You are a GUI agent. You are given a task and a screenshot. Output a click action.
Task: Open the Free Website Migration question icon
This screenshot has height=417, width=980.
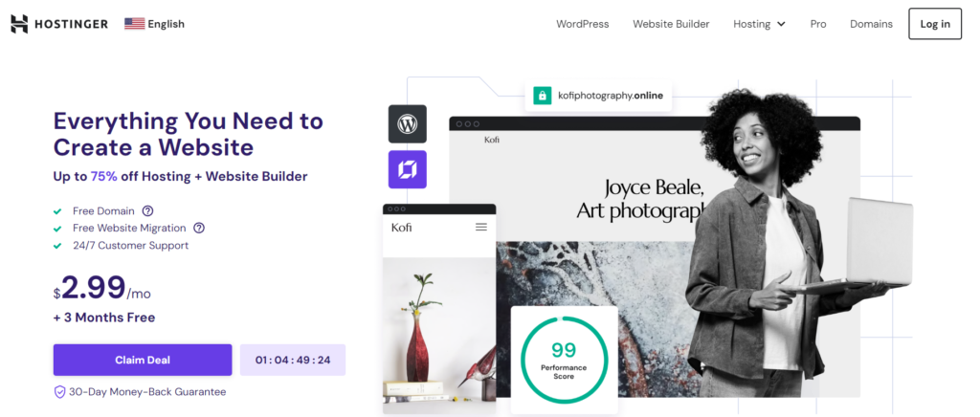click(x=199, y=228)
